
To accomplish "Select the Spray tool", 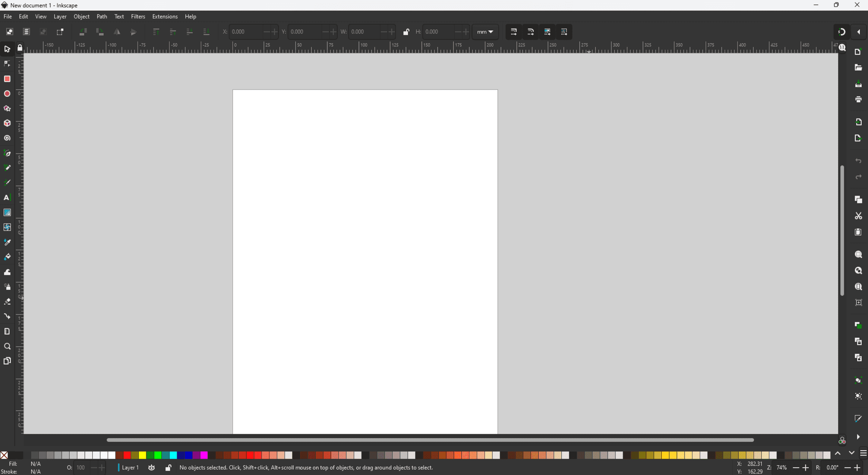I will (7, 287).
